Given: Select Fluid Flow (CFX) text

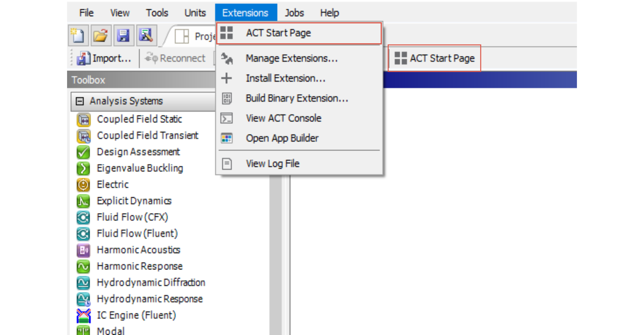Looking at the screenshot, I should tap(132, 217).
